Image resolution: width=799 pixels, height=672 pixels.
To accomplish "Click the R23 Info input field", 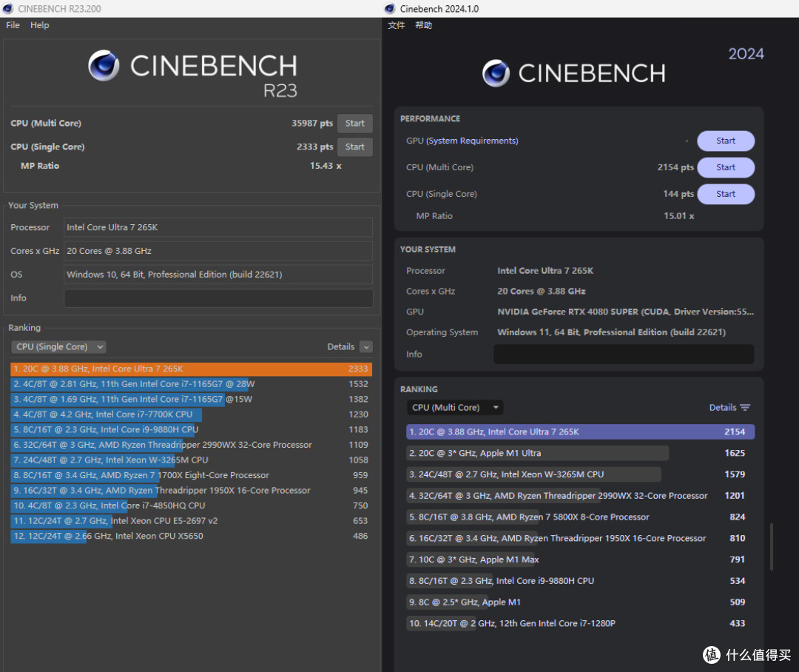I will [x=218, y=298].
